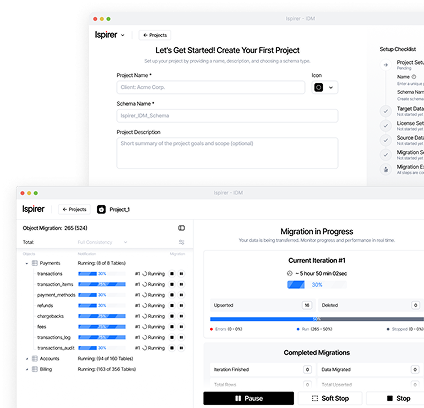Stop the transactions_audit table migration
Screen dimensions: 424x408
coord(172,348)
